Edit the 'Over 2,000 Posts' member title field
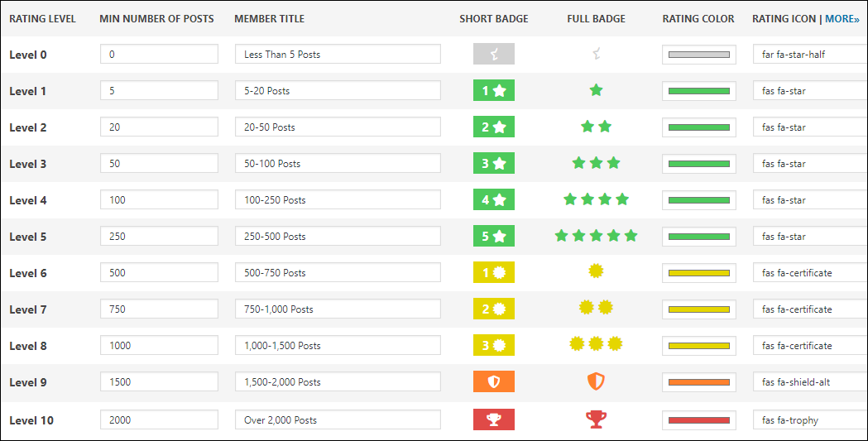The image size is (868, 441). (x=338, y=420)
